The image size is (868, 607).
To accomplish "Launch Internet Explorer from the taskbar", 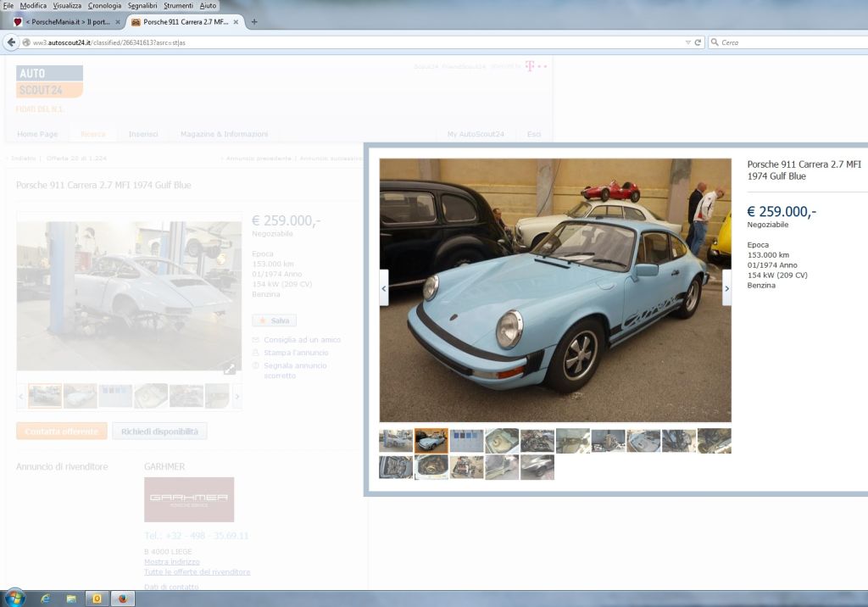I will pos(46,599).
